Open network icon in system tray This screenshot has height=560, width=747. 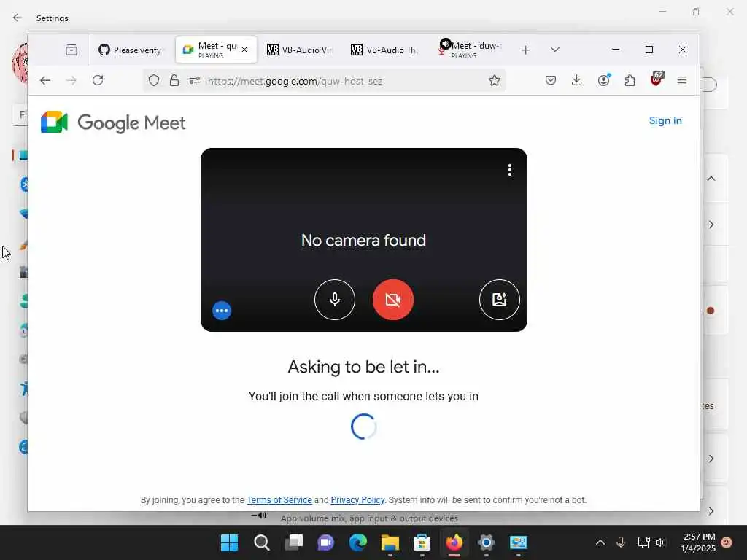click(x=643, y=542)
